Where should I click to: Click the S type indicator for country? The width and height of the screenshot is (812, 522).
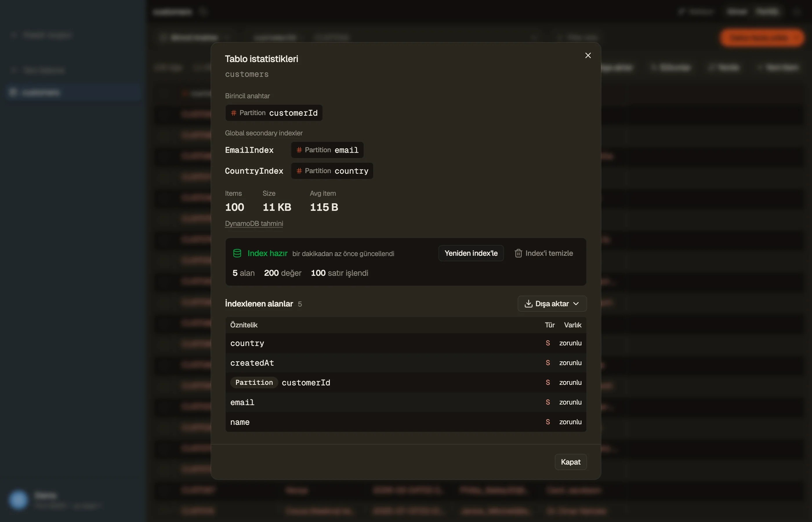pyautogui.click(x=548, y=343)
